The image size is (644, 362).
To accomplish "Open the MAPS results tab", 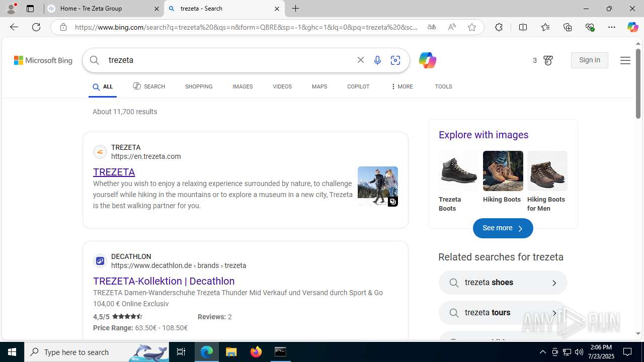I will [x=319, y=86].
